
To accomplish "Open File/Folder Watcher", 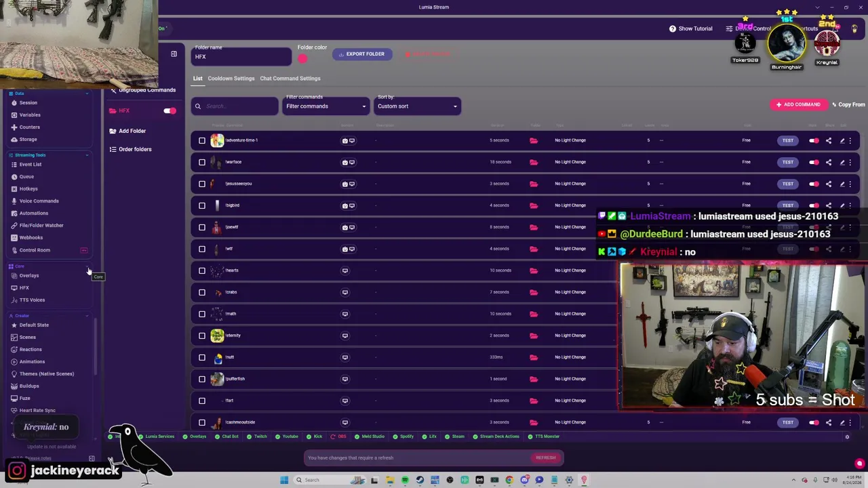I will pyautogui.click(x=41, y=225).
